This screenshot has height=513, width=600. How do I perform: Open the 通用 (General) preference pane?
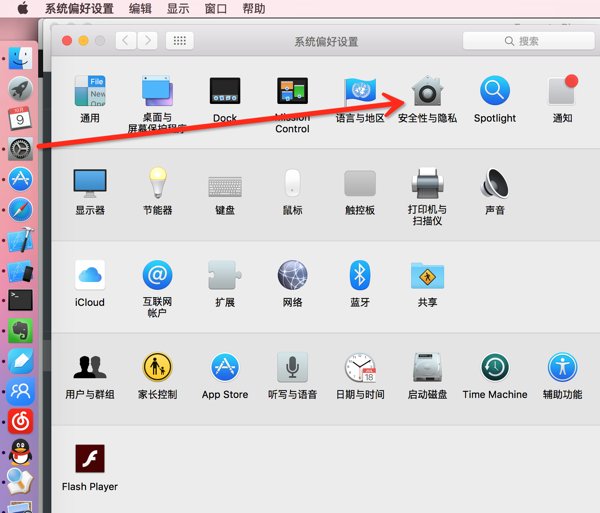(90, 91)
